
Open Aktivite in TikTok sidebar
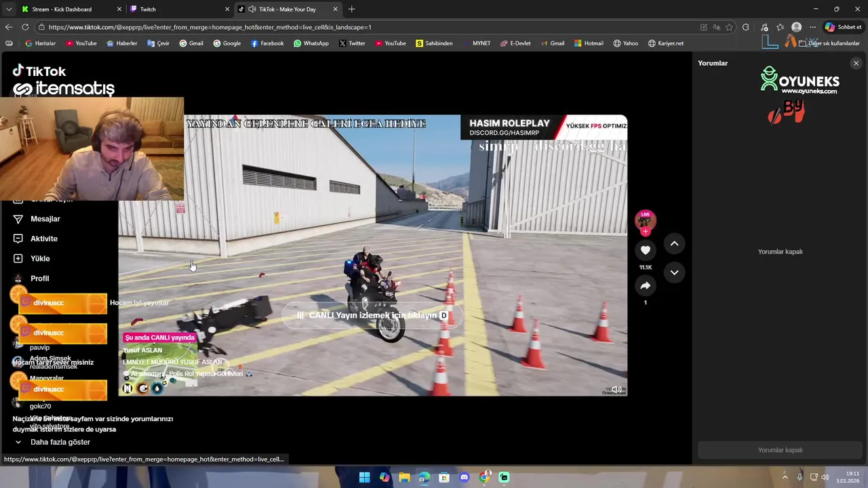[44, 239]
